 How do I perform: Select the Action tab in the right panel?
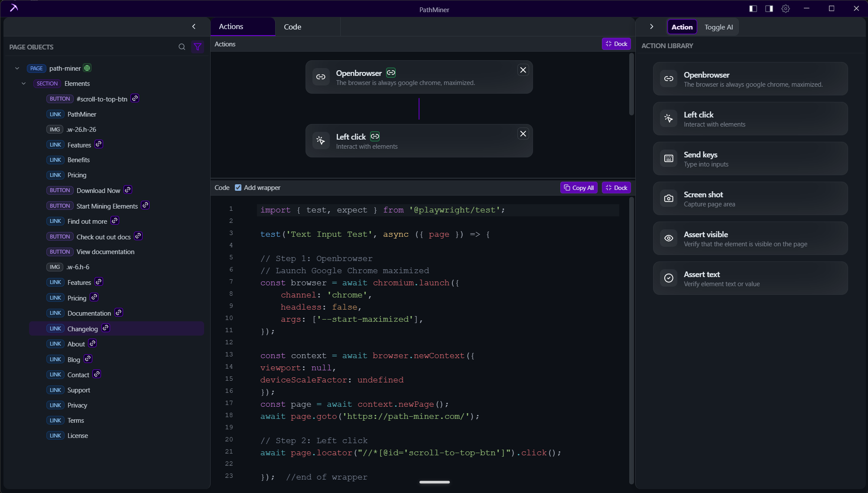(682, 26)
